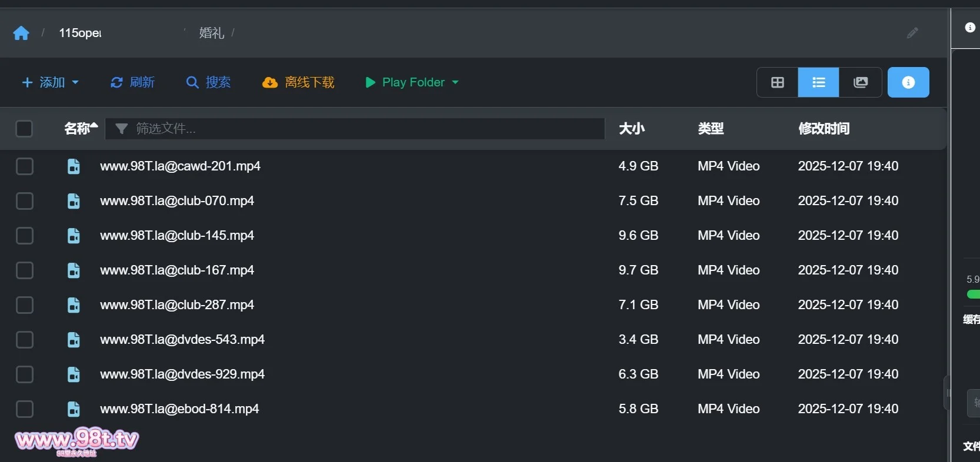Click the 筛选文件 filter input field
980x462 pixels.
tap(365, 129)
